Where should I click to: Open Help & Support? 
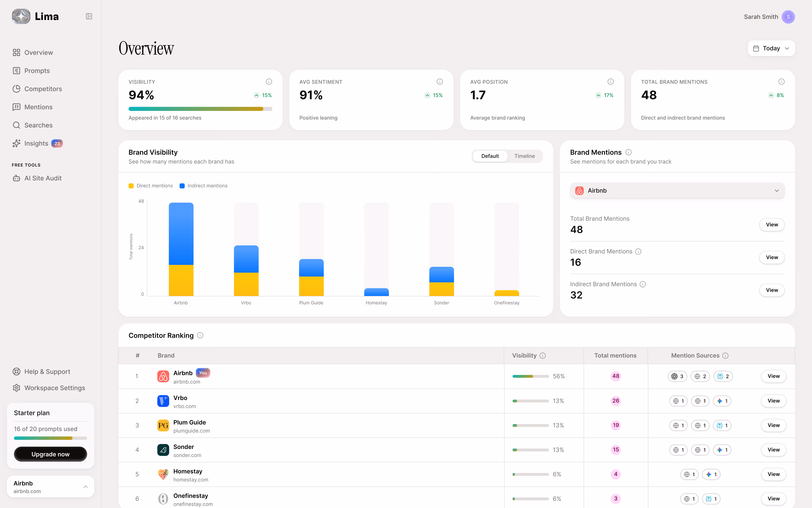pos(41,372)
